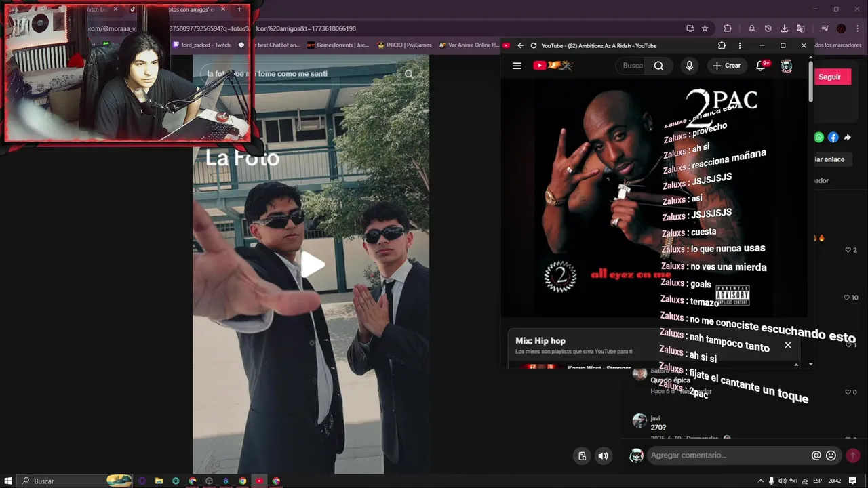Switch ESP input language indicator
This screenshot has height=488, width=868.
click(817, 481)
